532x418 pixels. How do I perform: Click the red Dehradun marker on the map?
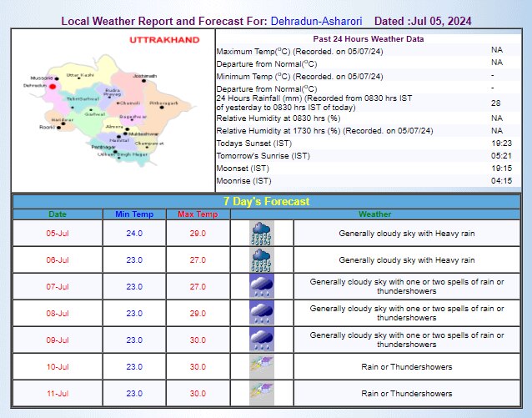point(52,85)
